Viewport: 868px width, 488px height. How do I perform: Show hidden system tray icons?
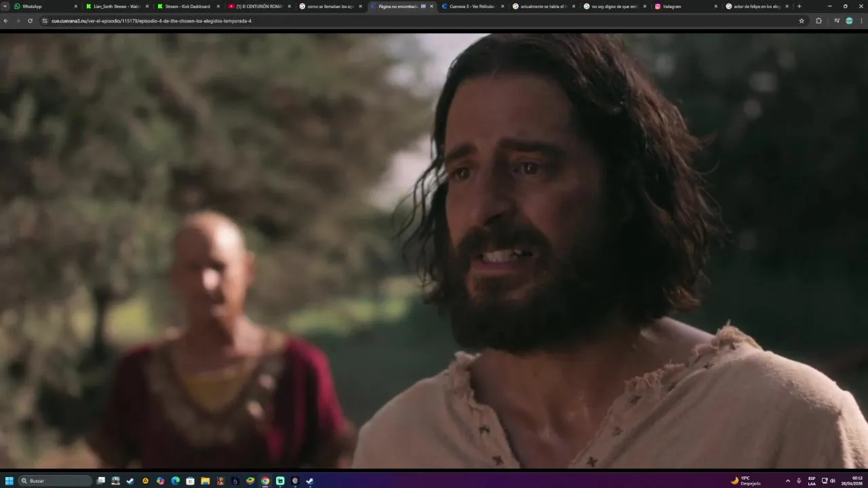[x=787, y=481]
